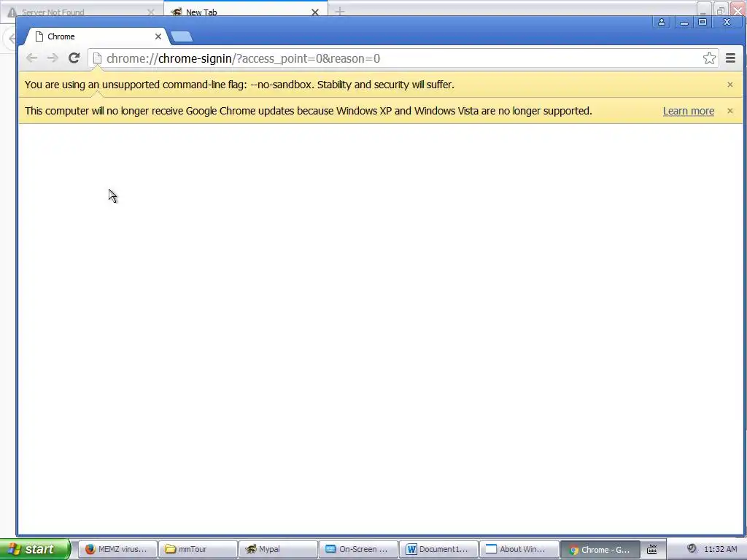Viewport: 747px width, 560px height.
Task: Click the keyboard icon in taskbar
Action: 652,550
